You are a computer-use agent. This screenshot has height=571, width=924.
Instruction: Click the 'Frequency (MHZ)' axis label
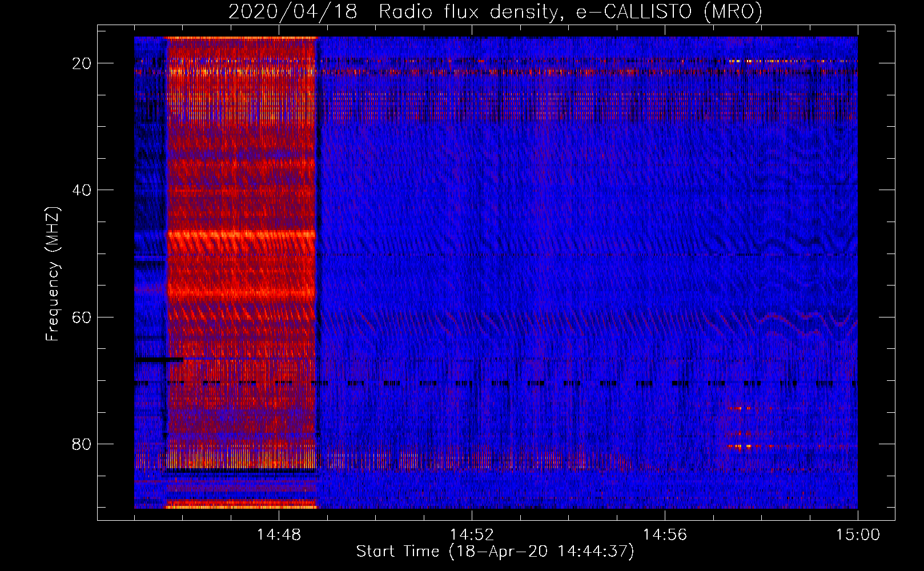tap(53, 274)
